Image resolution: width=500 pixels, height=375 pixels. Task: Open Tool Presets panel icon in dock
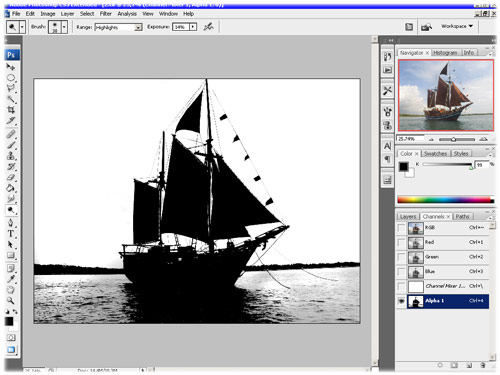(x=387, y=90)
